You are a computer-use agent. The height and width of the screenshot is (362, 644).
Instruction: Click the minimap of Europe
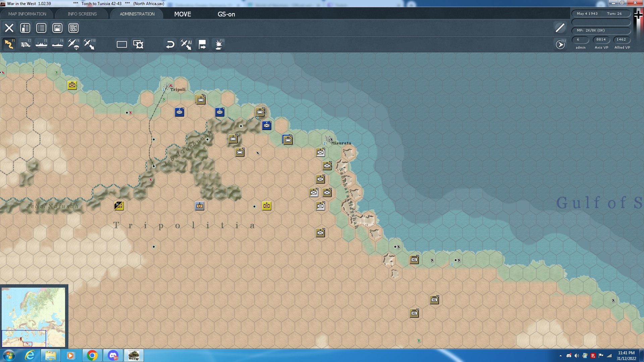click(x=34, y=317)
